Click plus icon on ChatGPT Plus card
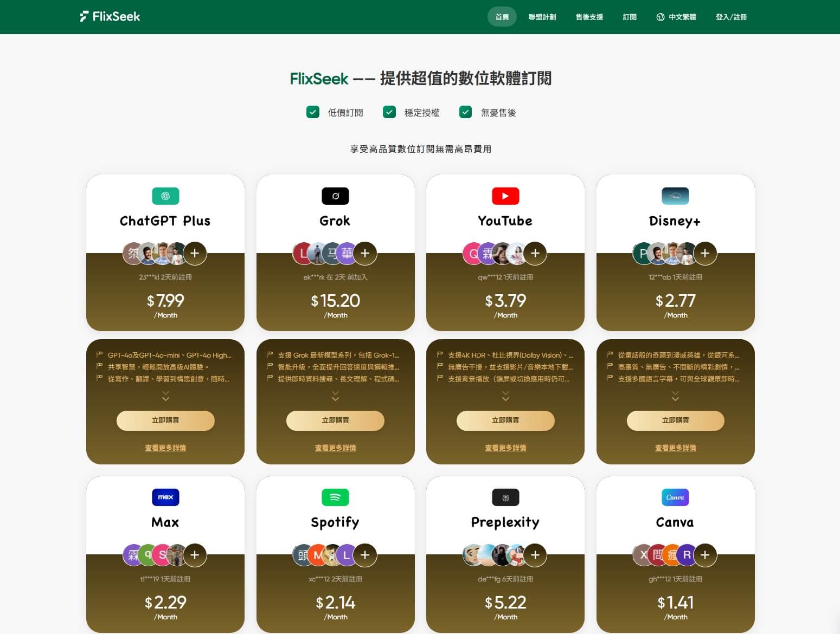The image size is (840, 634). click(195, 253)
